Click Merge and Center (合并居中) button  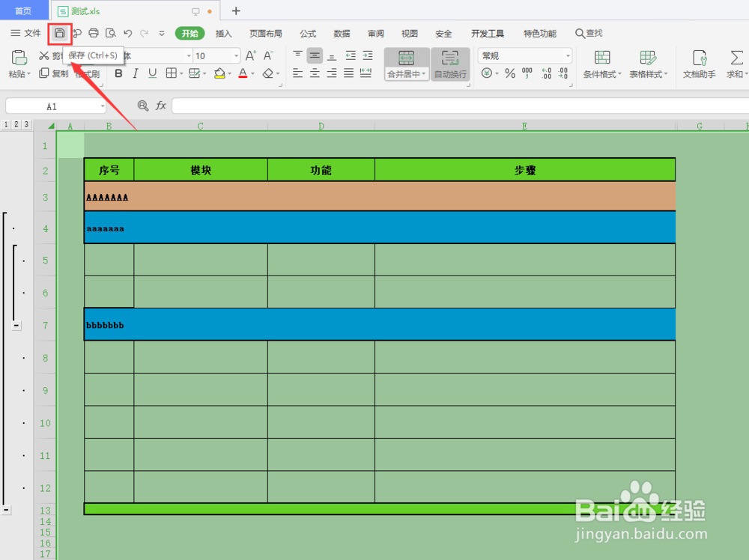407,64
